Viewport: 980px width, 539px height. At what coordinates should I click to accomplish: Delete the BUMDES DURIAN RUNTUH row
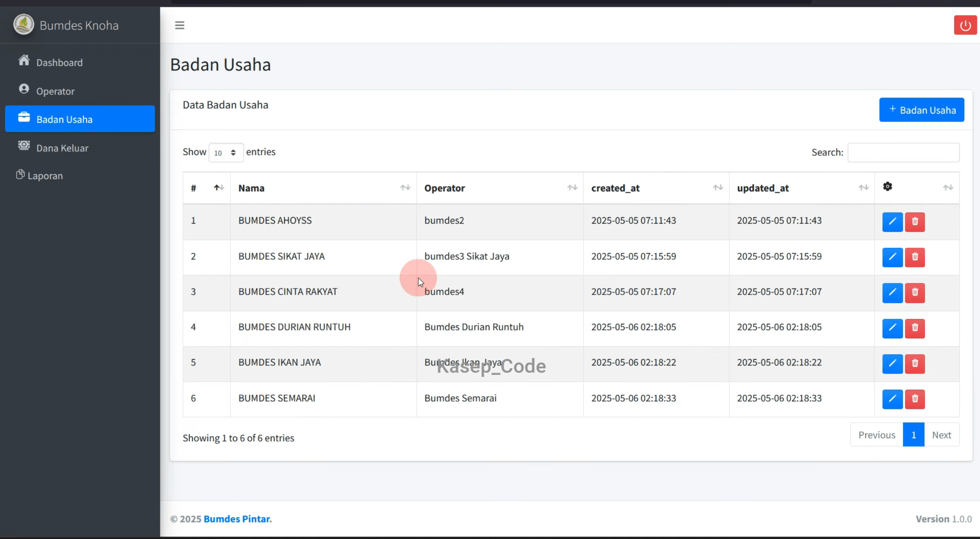click(915, 328)
